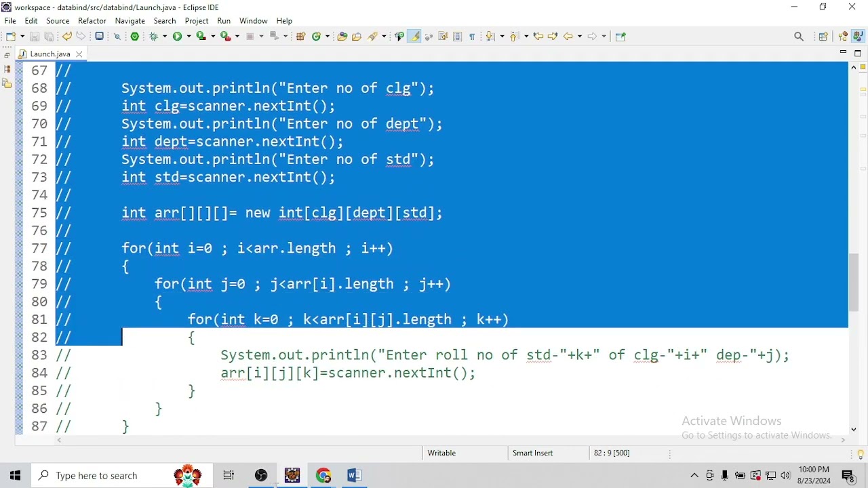Click the Coverage run icon

201,37
